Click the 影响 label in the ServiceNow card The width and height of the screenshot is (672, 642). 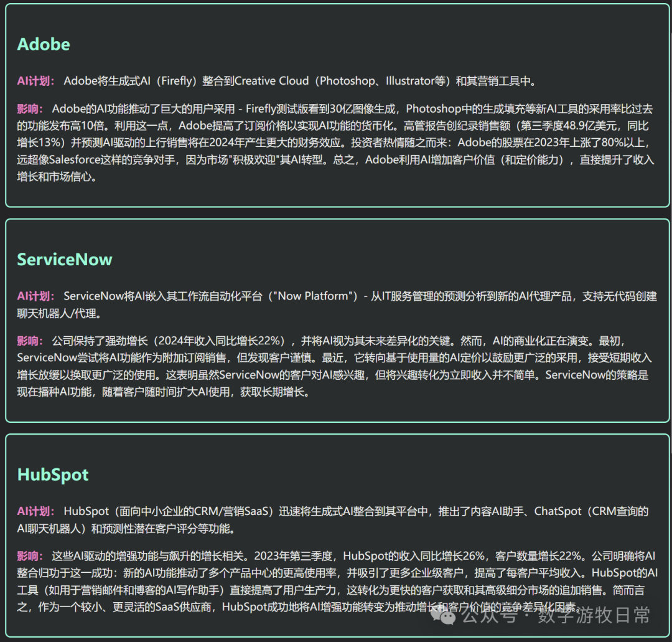point(29,341)
